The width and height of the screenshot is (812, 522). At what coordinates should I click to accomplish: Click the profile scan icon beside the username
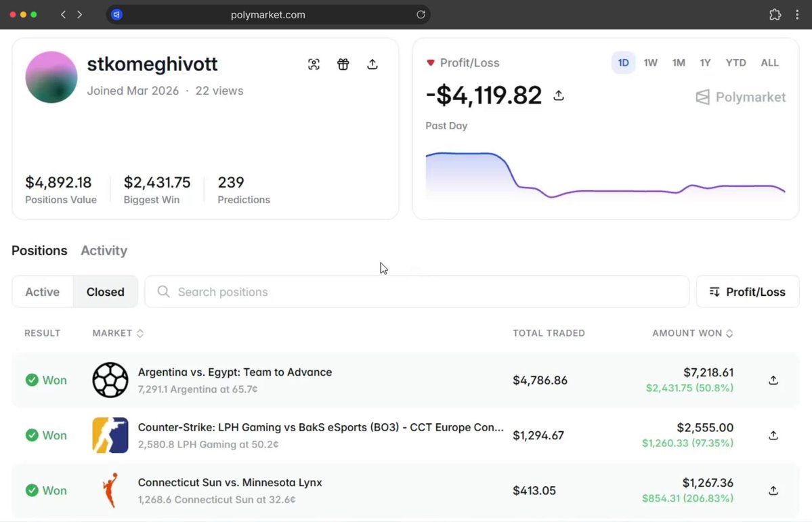pos(314,64)
